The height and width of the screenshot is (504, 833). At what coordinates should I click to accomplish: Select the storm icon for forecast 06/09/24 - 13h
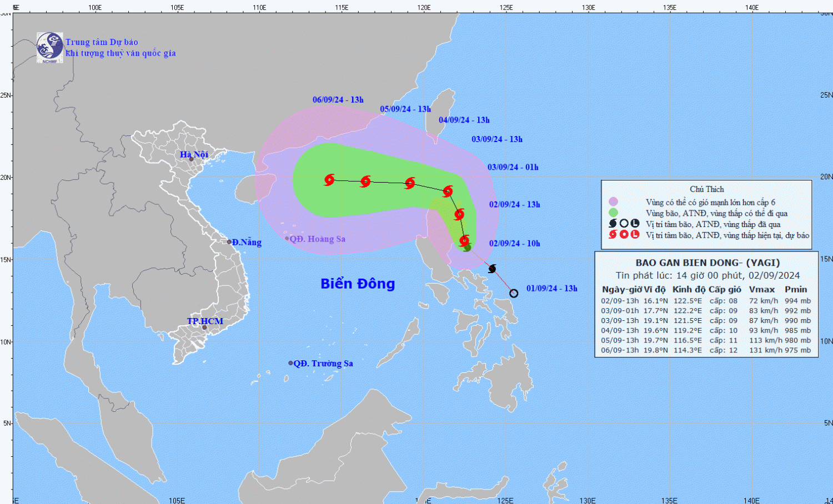[x=329, y=179]
